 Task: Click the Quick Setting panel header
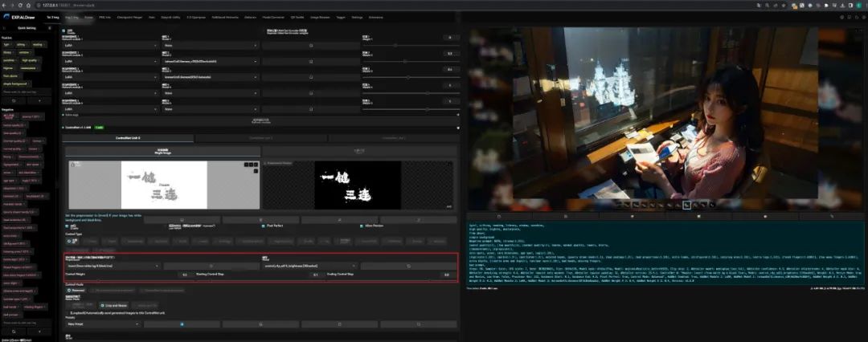point(27,27)
